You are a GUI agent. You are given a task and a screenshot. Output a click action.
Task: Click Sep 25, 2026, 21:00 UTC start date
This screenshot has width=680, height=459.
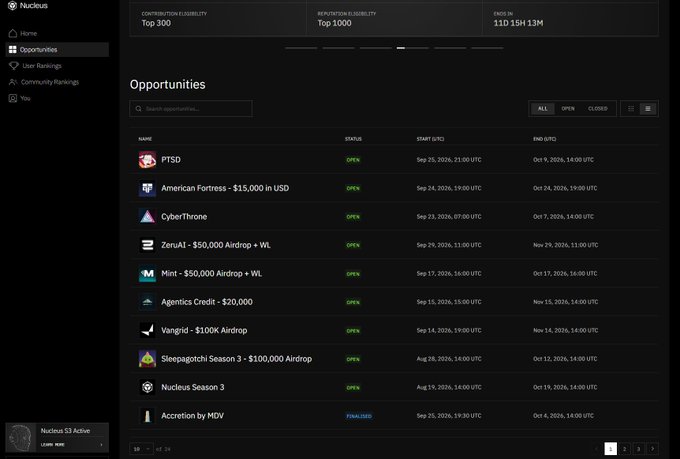pos(449,160)
